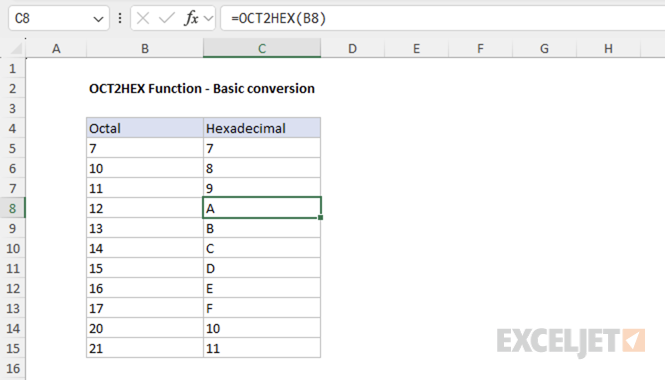Viewport: 665px width, 380px height.
Task: Select the Octal cell with value 20
Action: click(x=145, y=328)
